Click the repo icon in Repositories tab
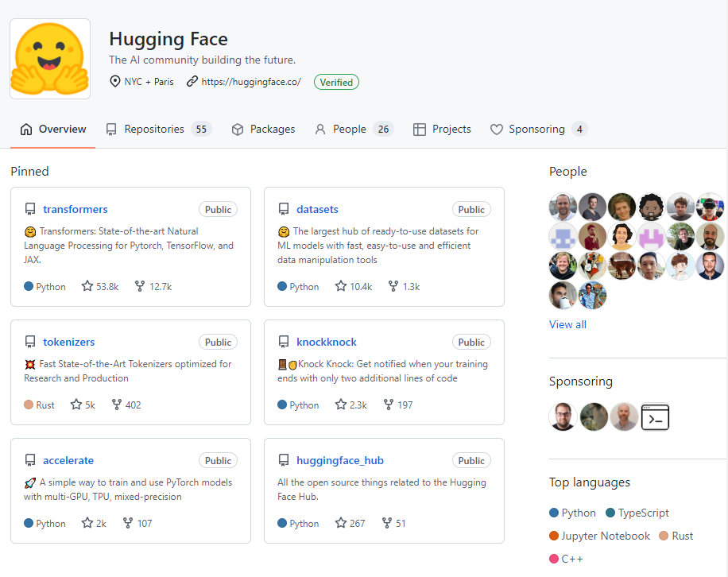 pyautogui.click(x=111, y=130)
